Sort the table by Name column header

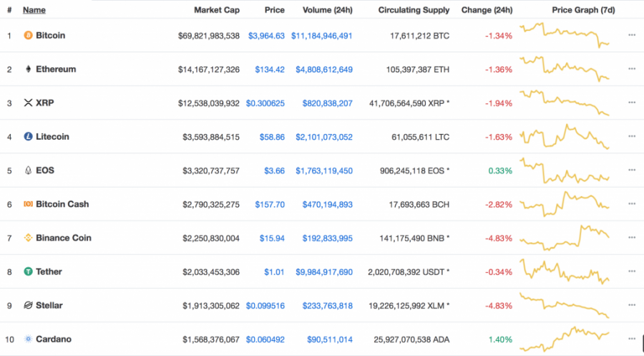[34, 10]
